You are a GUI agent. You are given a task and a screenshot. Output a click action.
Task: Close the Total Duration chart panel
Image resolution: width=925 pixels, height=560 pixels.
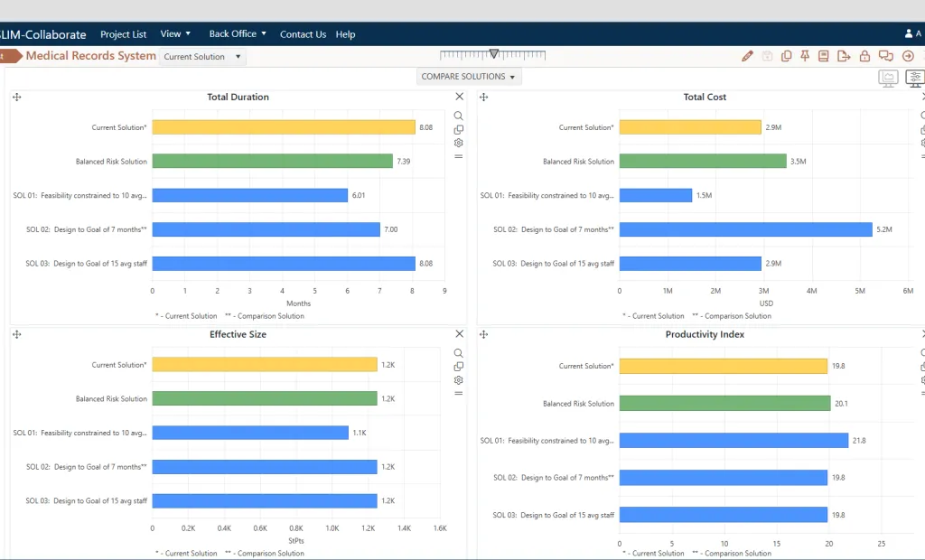pos(459,96)
